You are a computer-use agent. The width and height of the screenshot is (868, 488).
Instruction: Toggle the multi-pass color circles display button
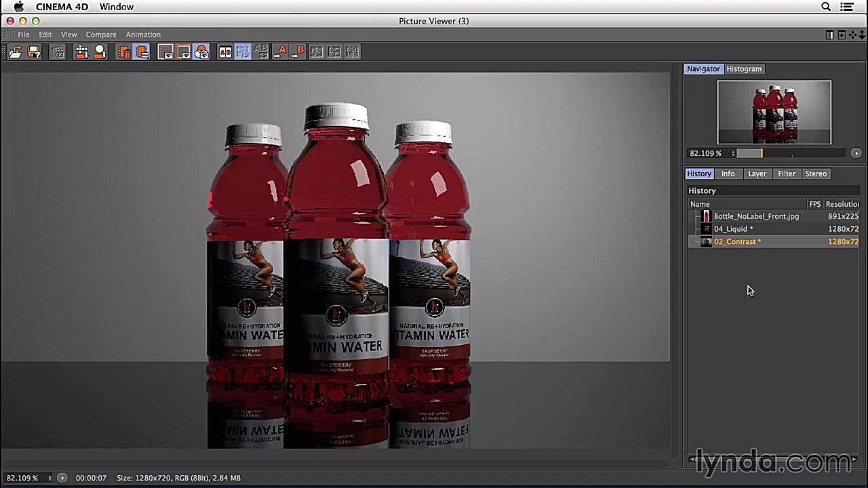click(x=201, y=52)
